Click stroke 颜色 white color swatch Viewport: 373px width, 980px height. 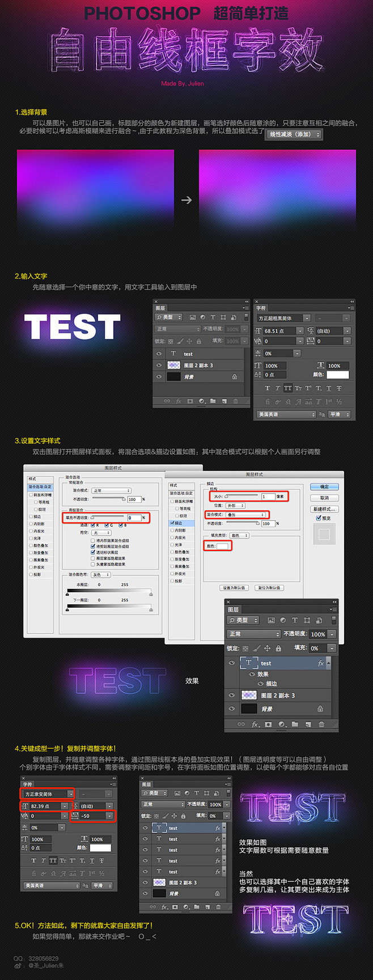[x=222, y=546]
